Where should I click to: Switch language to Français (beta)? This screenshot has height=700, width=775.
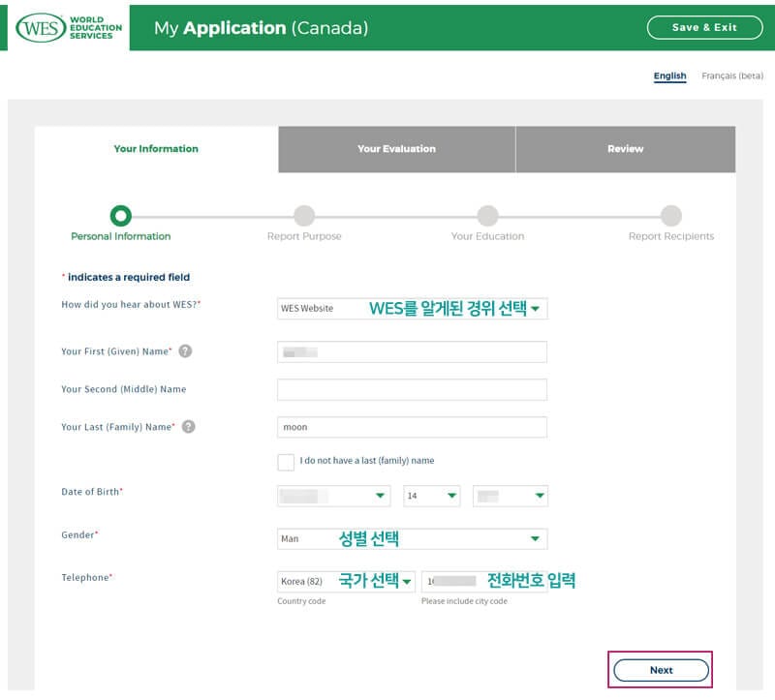731,76
